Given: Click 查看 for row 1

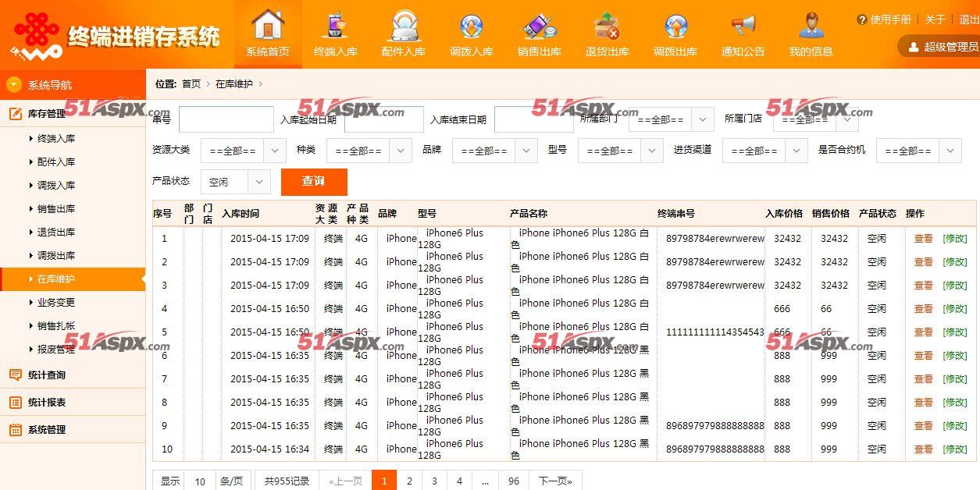Looking at the screenshot, I should tap(923, 239).
